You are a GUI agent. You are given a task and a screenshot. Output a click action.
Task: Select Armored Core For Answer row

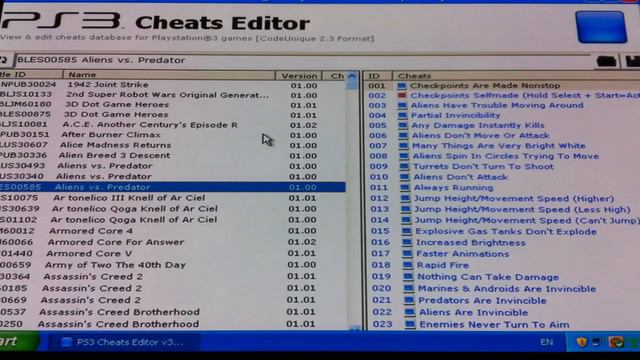tap(173, 242)
